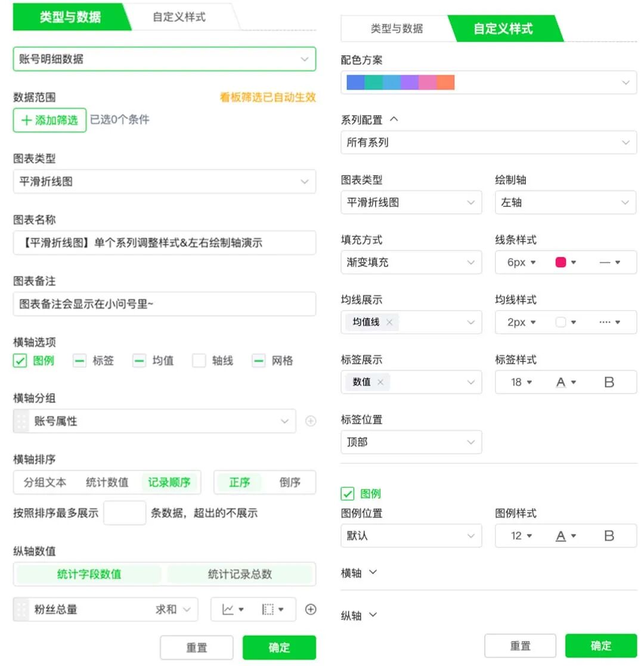Click 重置 in 类型与数据 panel
Screen dimensions: 644x666
197,648
